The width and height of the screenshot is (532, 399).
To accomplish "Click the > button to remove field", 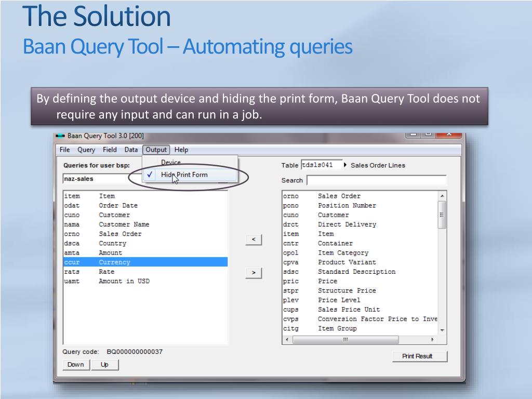I will click(254, 273).
